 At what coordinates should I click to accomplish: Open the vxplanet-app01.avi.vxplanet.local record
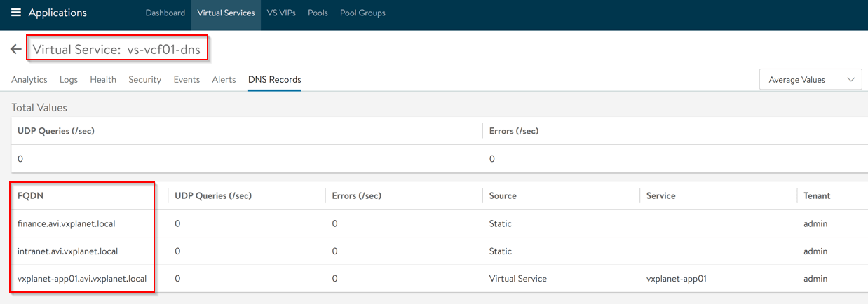tap(82, 278)
